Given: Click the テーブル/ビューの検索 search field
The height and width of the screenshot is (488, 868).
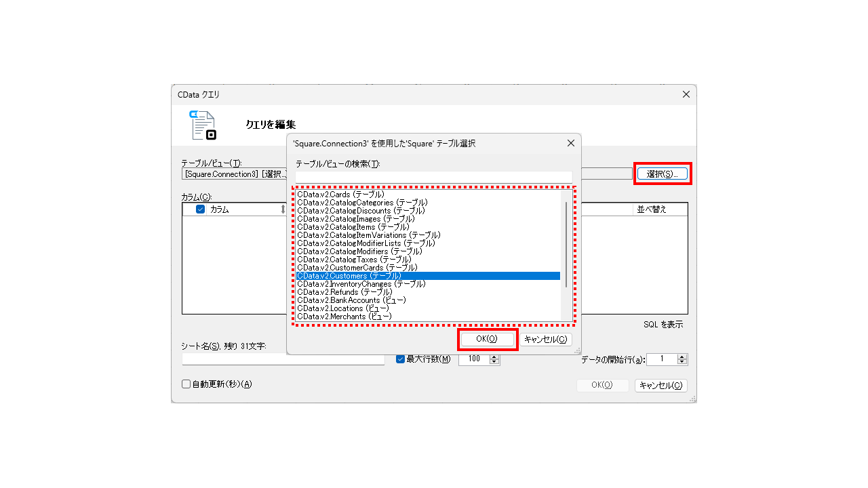Looking at the screenshot, I should coord(434,176).
